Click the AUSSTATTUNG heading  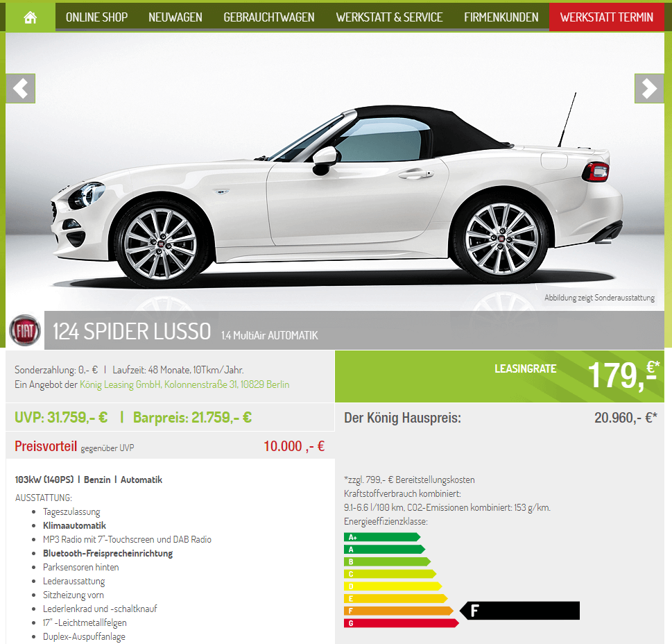tap(43, 498)
